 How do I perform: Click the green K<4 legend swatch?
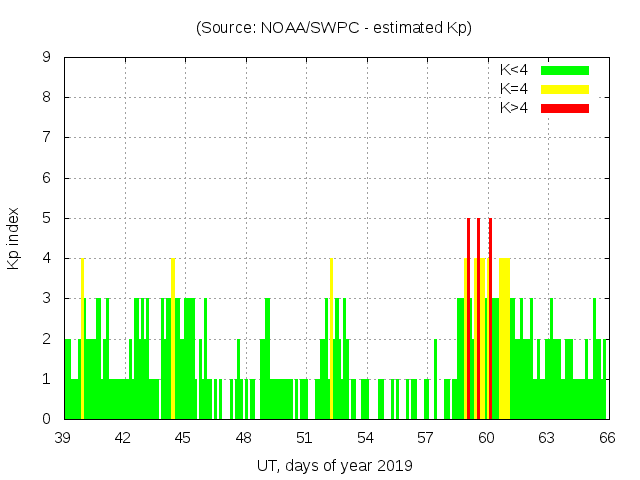coord(565,70)
